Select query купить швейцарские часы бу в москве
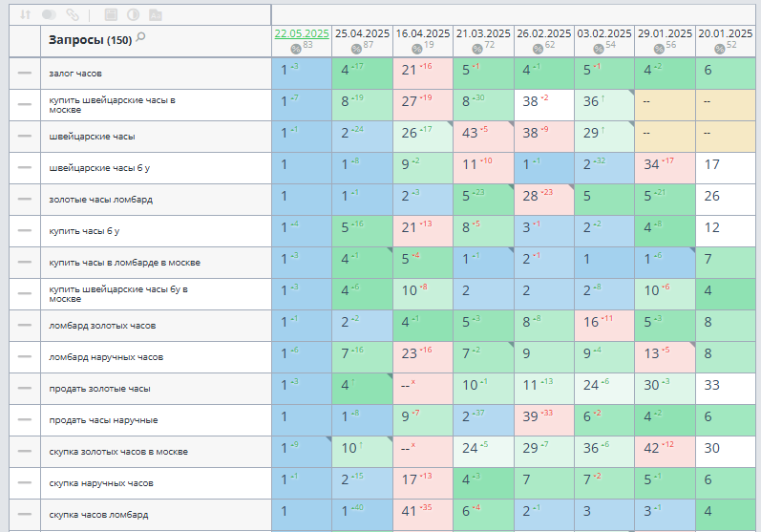Viewport: 761px width, 532px height. pyautogui.click(x=118, y=294)
